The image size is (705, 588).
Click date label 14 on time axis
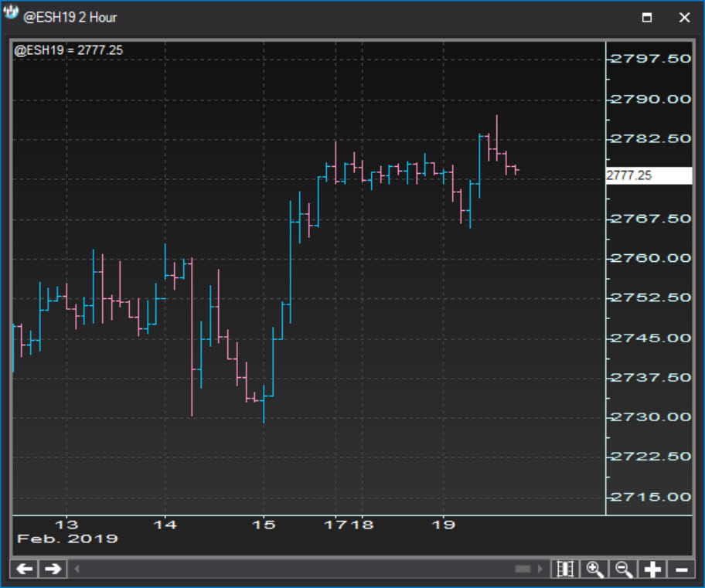tap(165, 525)
